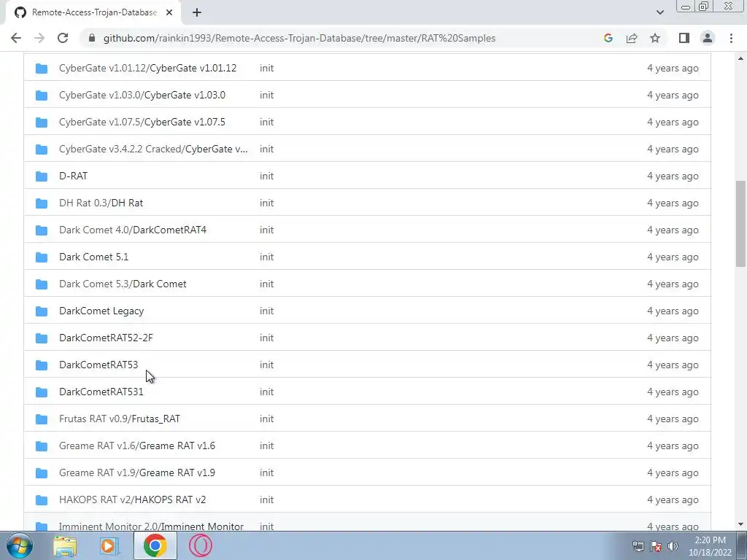Screen dimensions: 747x560
Task: Open the Greame RAT v1.6 folder
Action: 136,446
